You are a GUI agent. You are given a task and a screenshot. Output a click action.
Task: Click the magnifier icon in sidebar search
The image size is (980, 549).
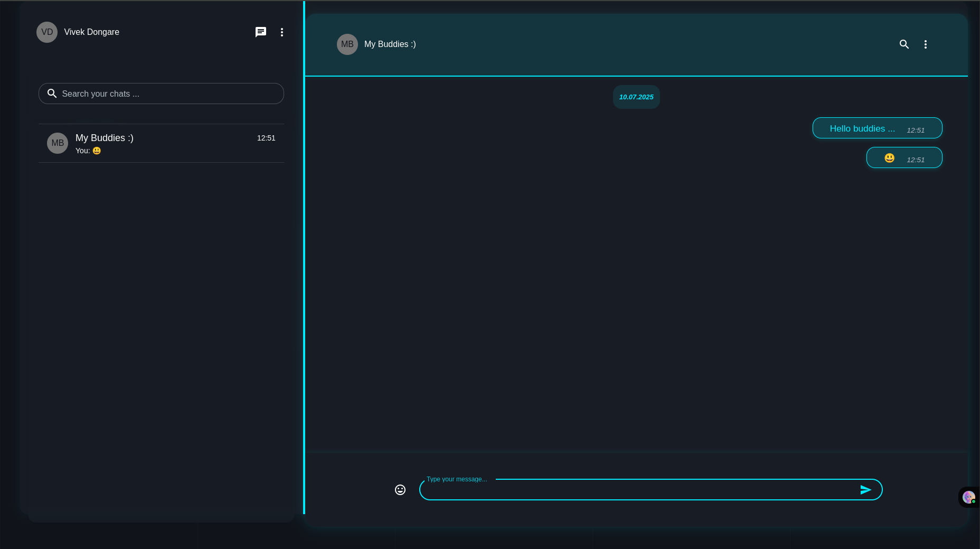coord(52,94)
